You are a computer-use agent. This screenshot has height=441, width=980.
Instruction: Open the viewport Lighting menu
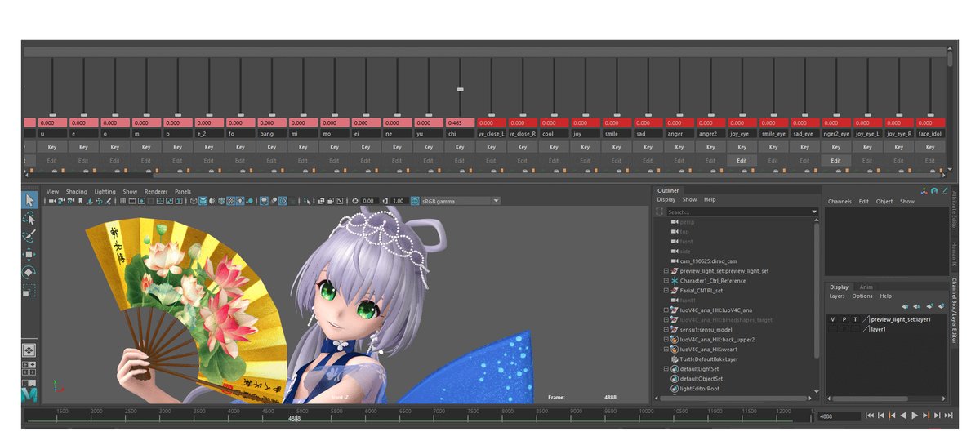tap(105, 191)
